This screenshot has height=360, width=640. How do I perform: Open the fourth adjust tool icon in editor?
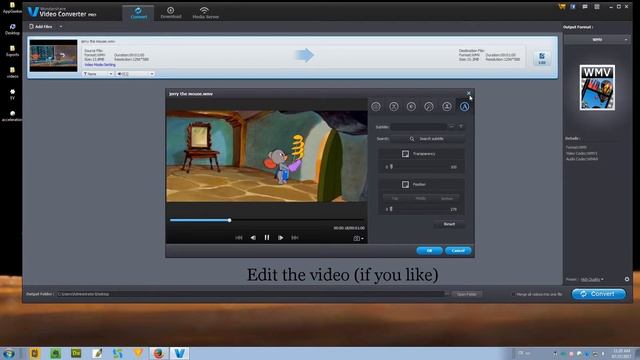pos(429,107)
